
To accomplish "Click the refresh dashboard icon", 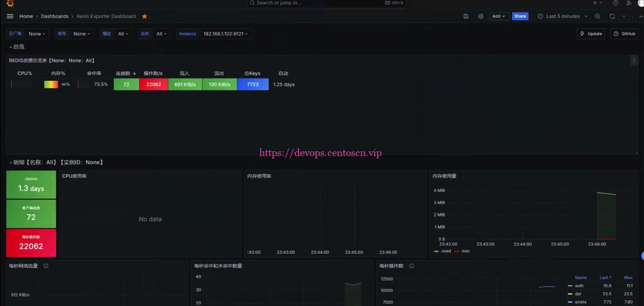I will (612, 16).
